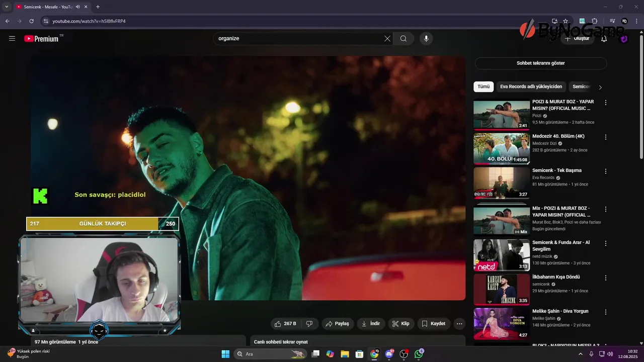Open Discord from the taskbar

click(389, 354)
